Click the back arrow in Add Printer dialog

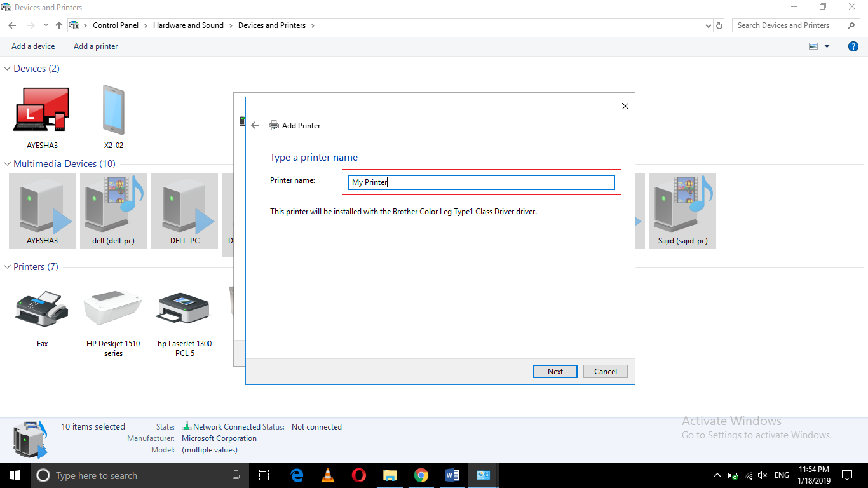point(255,125)
